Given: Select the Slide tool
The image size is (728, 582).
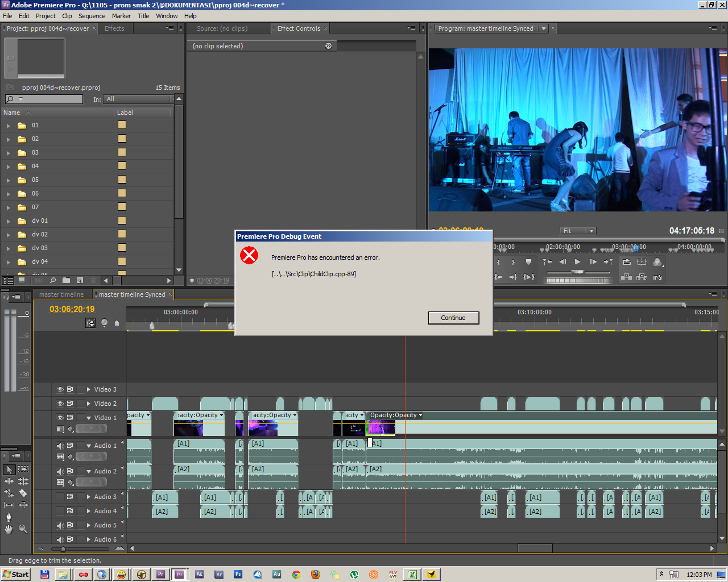Looking at the screenshot, I should click(23, 505).
